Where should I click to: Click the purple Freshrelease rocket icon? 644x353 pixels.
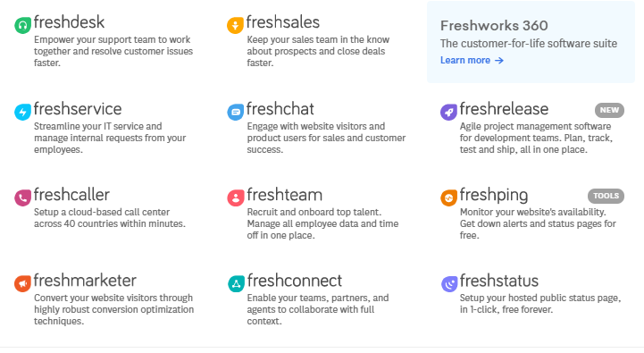(448, 113)
